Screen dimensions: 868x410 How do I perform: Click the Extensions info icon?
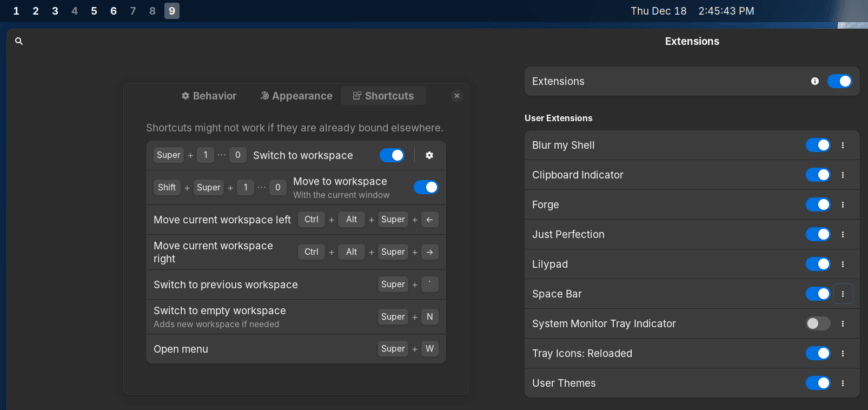(815, 81)
